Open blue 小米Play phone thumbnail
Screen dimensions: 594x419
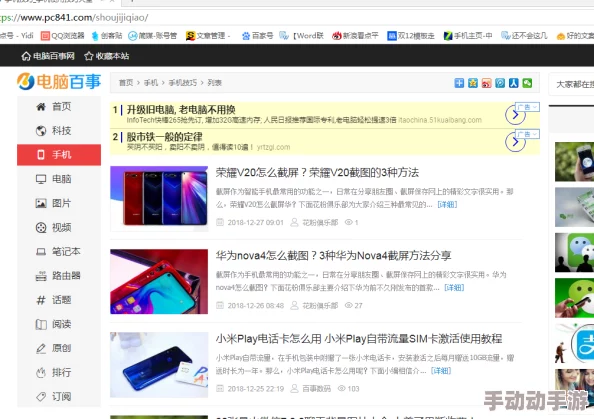pos(159,365)
